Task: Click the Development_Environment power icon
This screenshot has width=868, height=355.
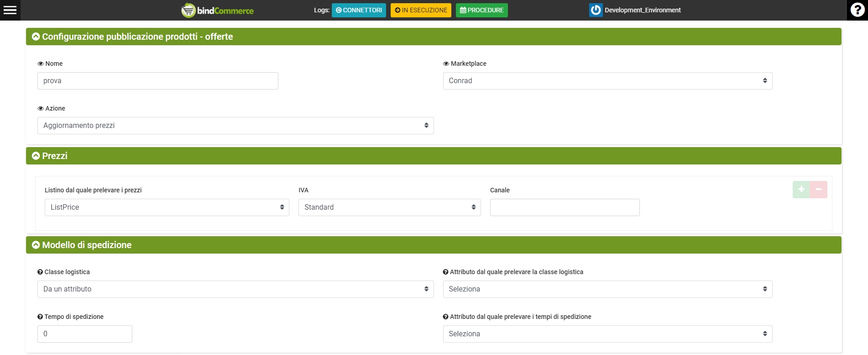Action: pyautogui.click(x=596, y=10)
